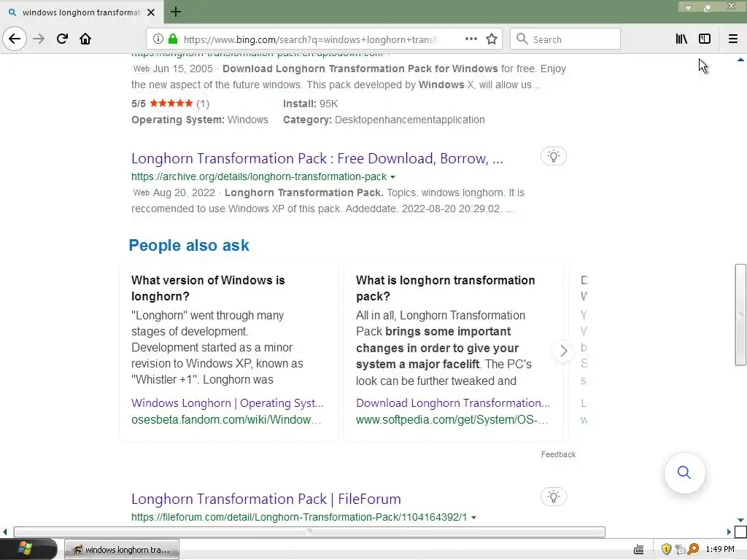Image resolution: width=747 pixels, height=560 pixels.
Task: Open the Firefox home page
Action: [85, 39]
